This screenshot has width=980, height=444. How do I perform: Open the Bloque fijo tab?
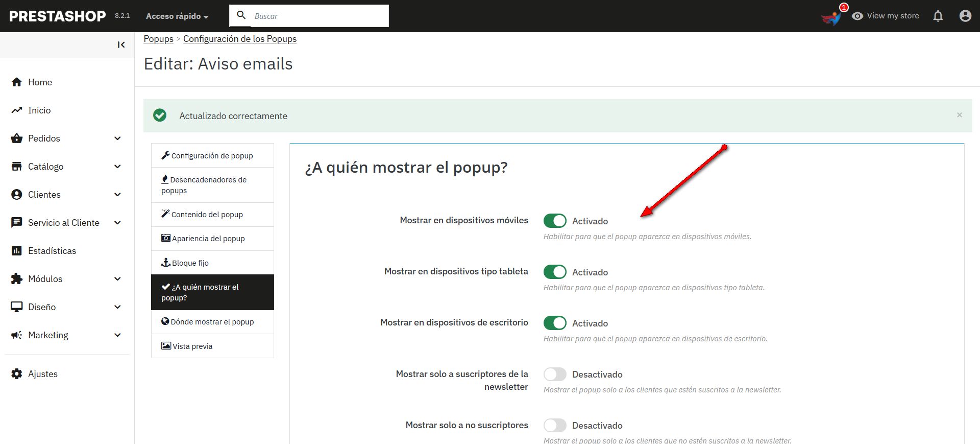212,263
